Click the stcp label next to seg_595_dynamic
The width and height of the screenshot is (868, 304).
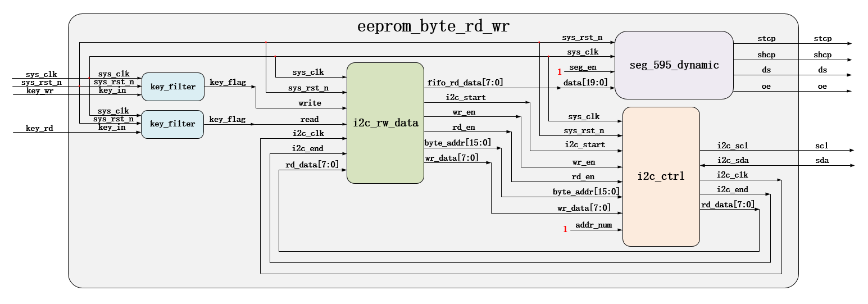[766, 39]
